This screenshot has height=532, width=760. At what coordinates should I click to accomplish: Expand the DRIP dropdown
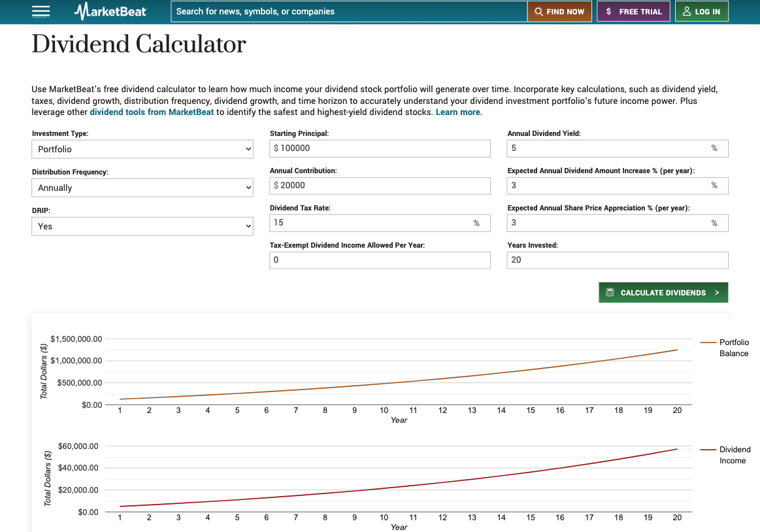click(142, 226)
